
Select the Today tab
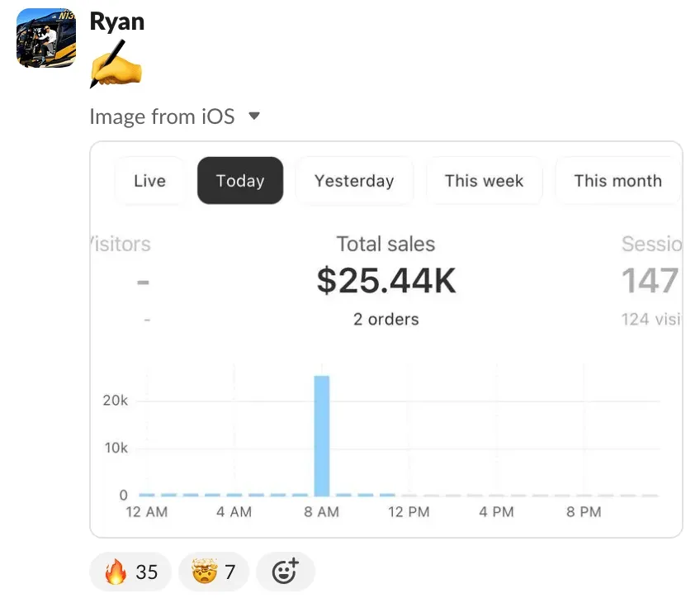(240, 180)
